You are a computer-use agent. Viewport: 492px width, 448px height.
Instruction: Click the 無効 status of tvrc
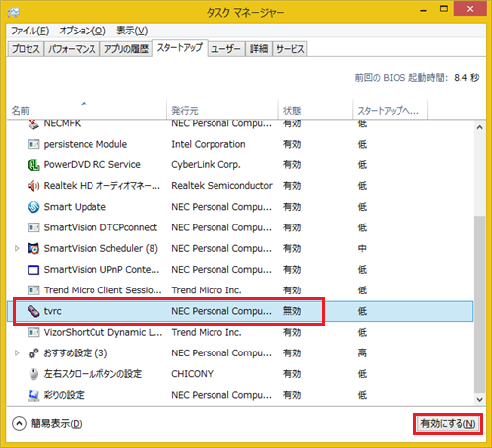tap(292, 311)
